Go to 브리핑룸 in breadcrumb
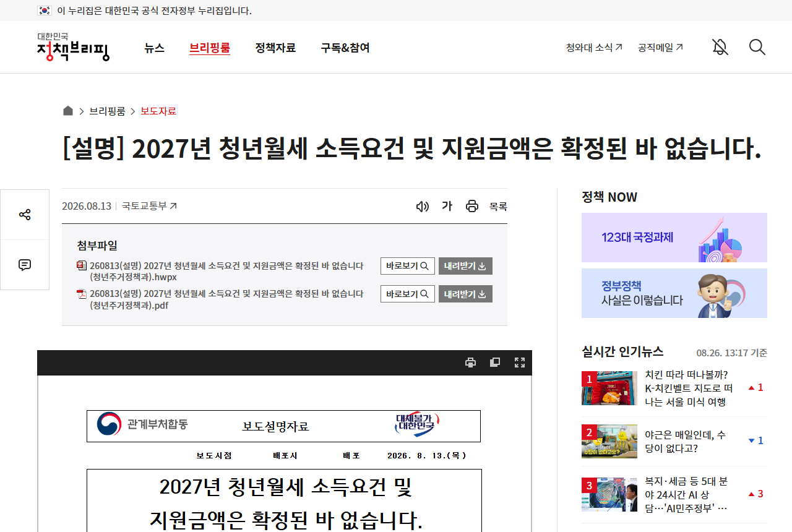 click(107, 111)
